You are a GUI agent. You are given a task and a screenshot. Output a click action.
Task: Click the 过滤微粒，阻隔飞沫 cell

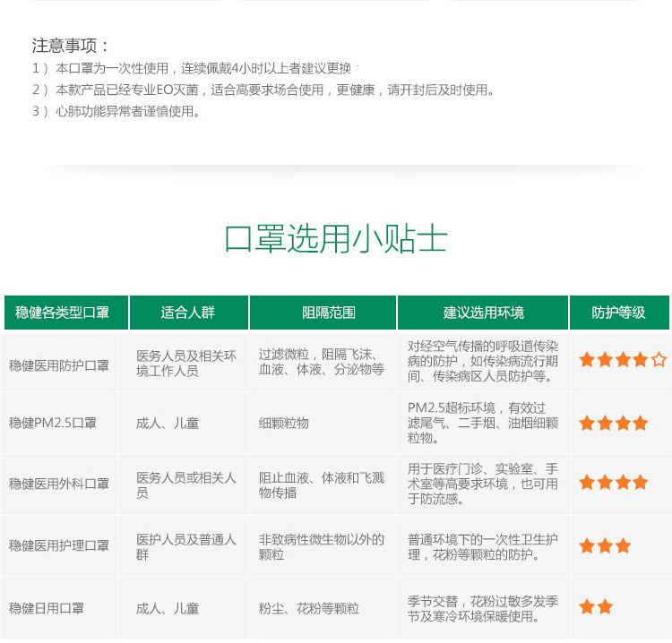pyautogui.click(x=322, y=362)
